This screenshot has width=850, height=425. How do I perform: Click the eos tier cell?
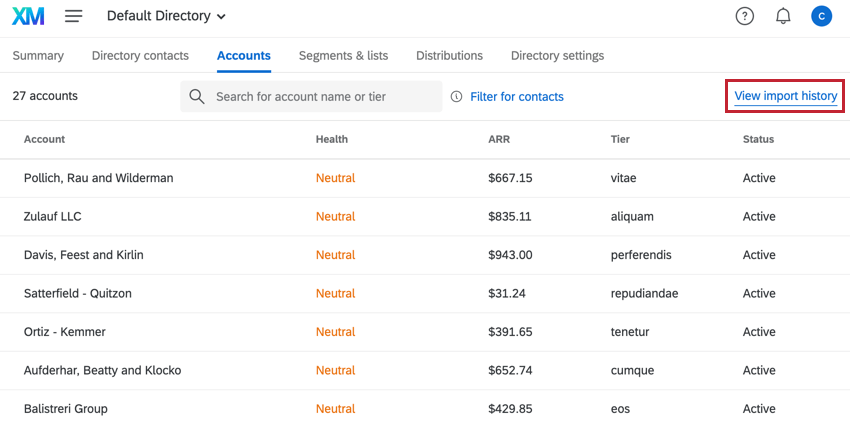pyautogui.click(x=620, y=409)
